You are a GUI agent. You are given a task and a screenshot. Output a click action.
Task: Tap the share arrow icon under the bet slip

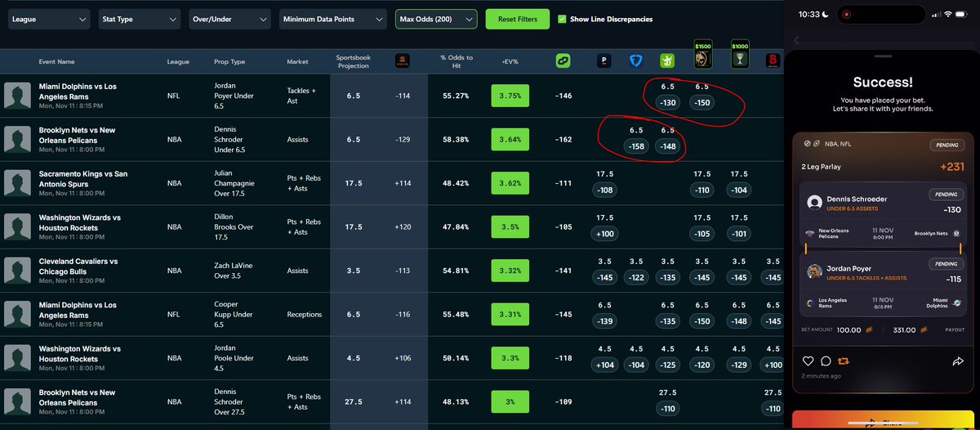pos(958,361)
